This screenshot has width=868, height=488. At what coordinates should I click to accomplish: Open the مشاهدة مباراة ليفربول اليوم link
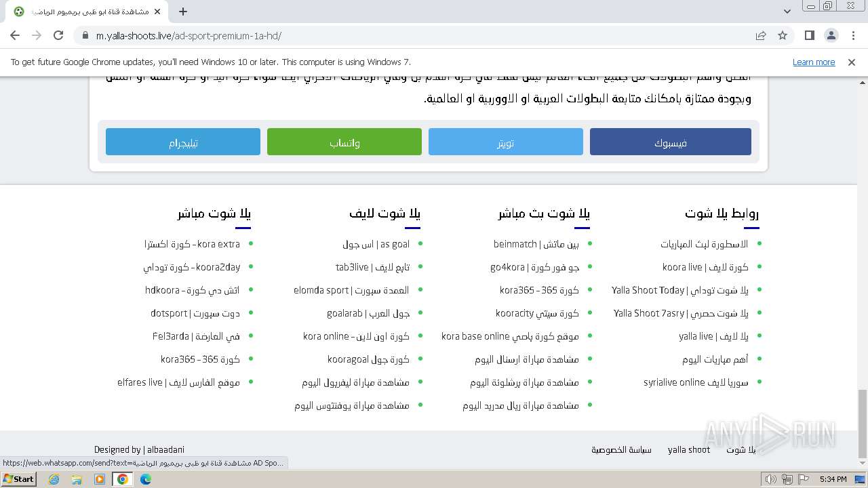[x=355, y=382]
